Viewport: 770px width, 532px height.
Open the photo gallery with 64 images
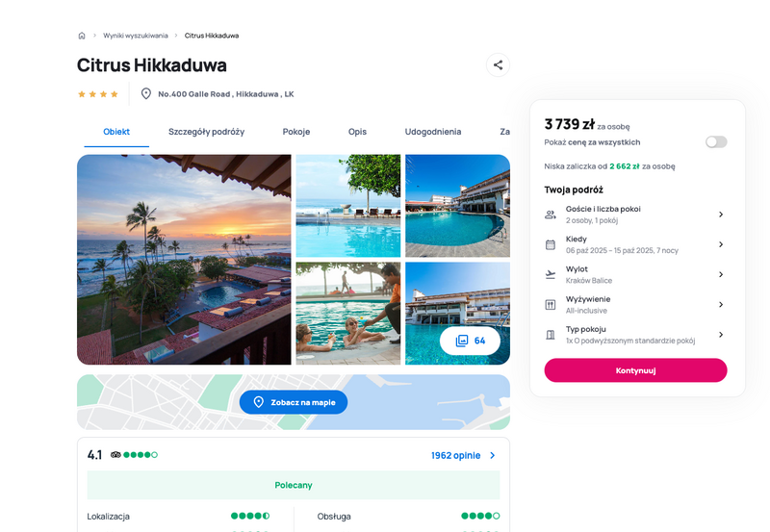pyautogui.click(x=470, y=341)
